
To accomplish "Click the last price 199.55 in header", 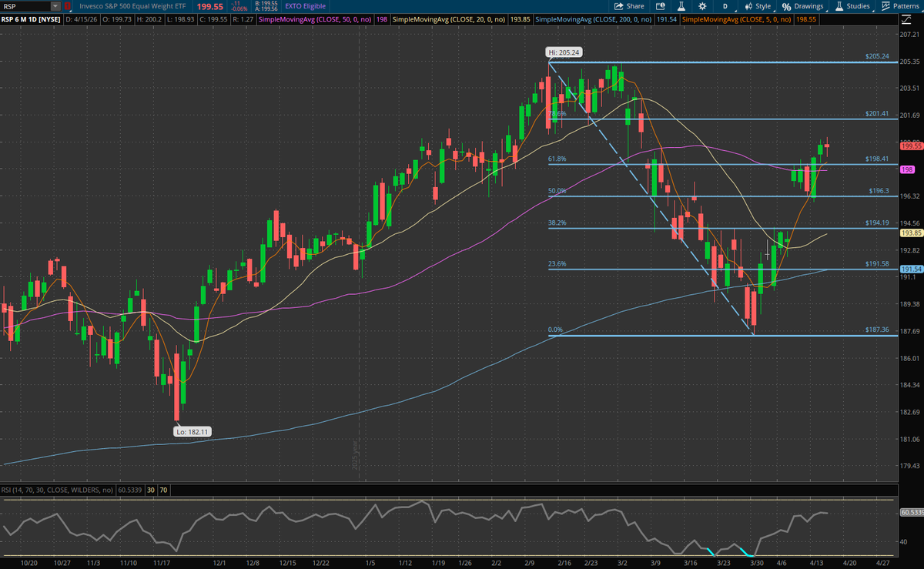I will 210,7.
